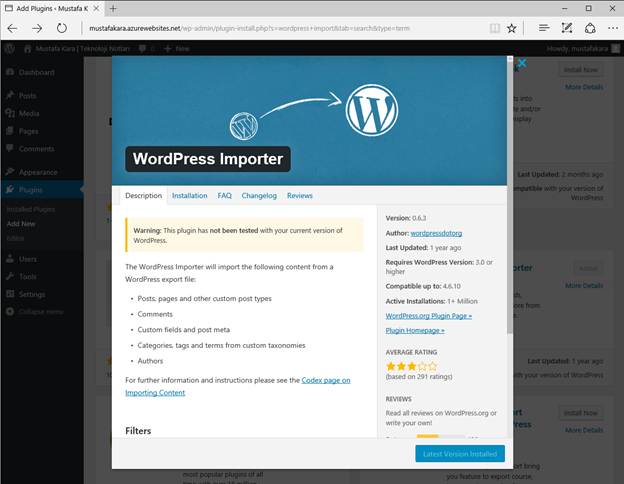Close the Add Plugins browser tab
The width and height of the screenshot is (624, 484).
[x=96, y=8]
